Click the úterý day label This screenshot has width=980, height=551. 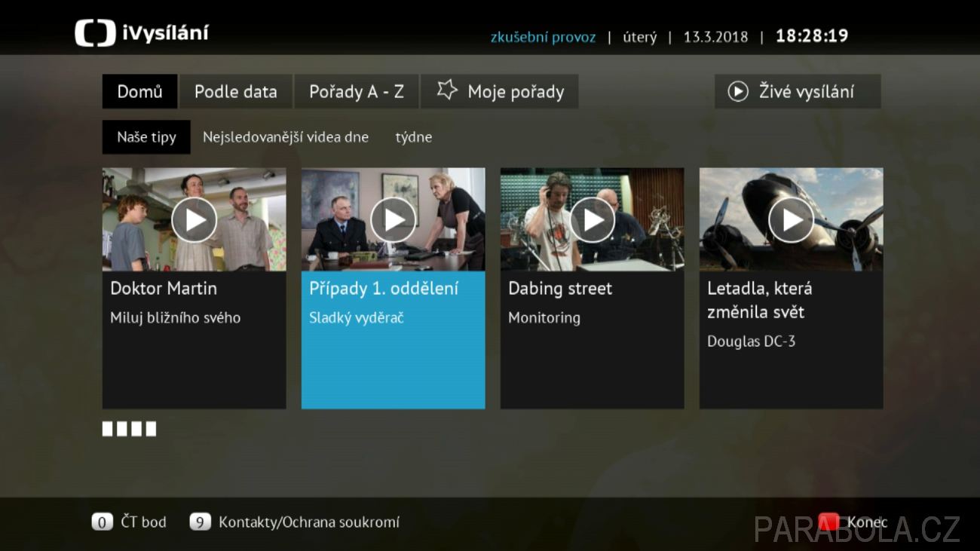click(640, 37)
